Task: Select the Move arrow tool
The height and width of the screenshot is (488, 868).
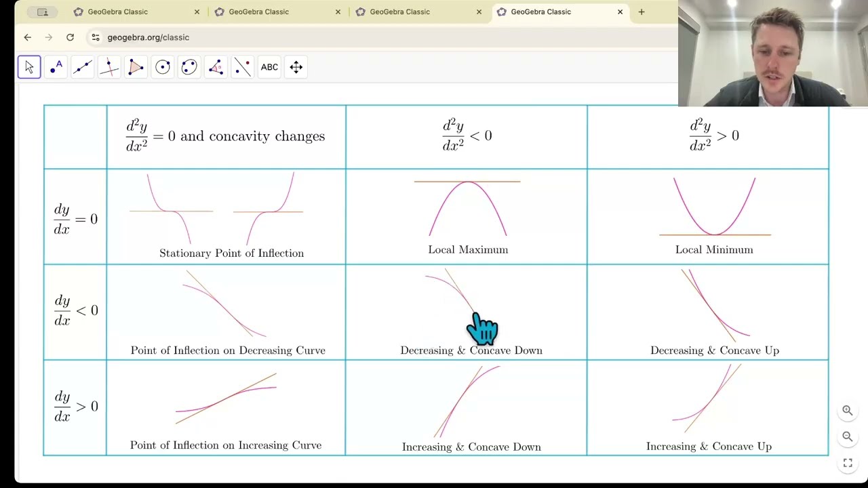Action: tap(29, 67)
